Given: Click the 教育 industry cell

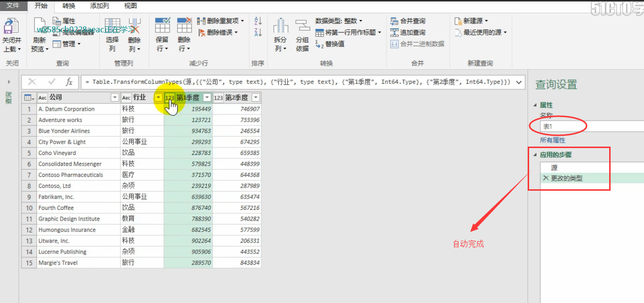Looking at the screenshot, I should (x=142, y=219).
